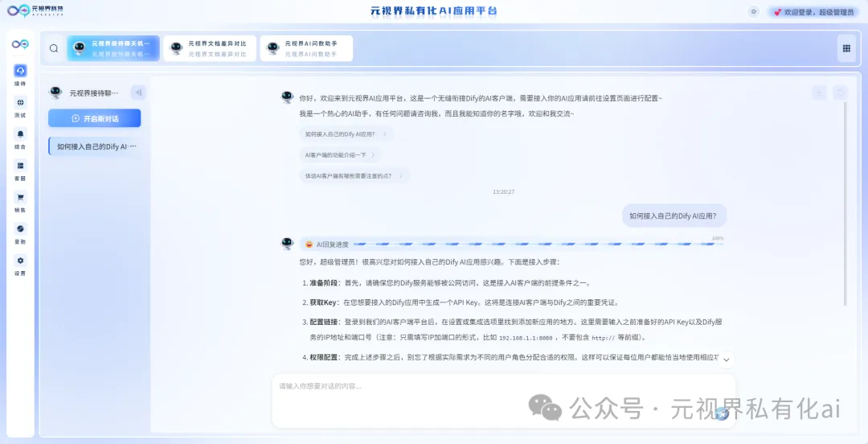Switch to 元视界AI问数助手 app tab
This screenshot has height=444, width=868.
[306, 48]
